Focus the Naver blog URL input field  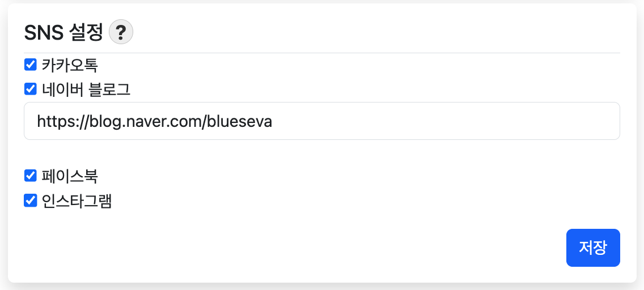click(x=321, y=121)
